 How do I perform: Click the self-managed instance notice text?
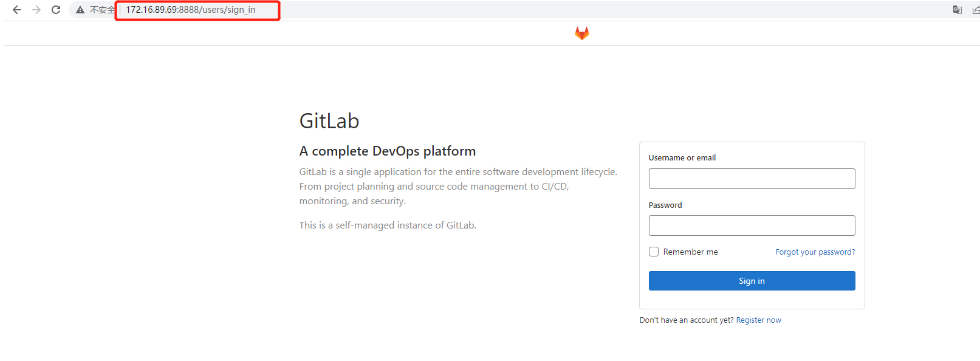(387, 225)
